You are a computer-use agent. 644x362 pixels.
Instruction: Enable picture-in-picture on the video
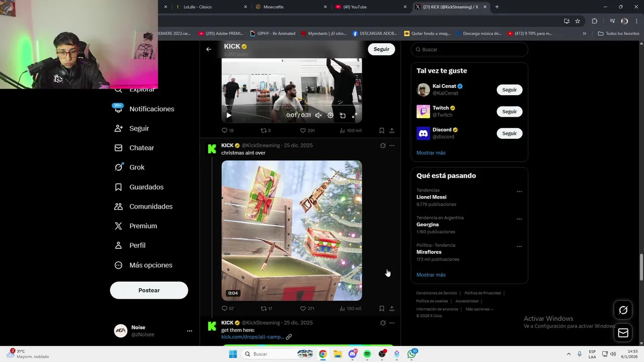[343, 115]
